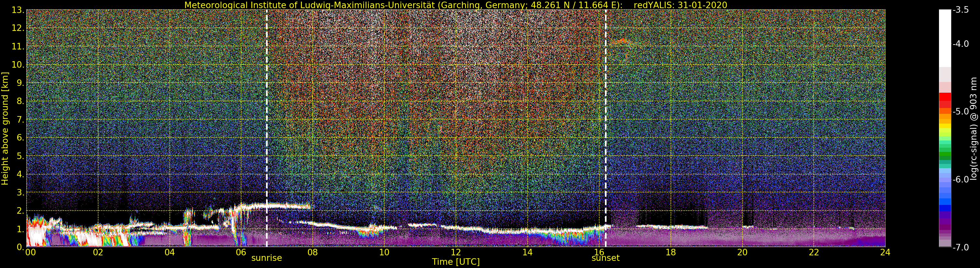The image size is (980, 268).
Task: Select the 10 km tick on the height axis
Action: (x=18, y=65)
